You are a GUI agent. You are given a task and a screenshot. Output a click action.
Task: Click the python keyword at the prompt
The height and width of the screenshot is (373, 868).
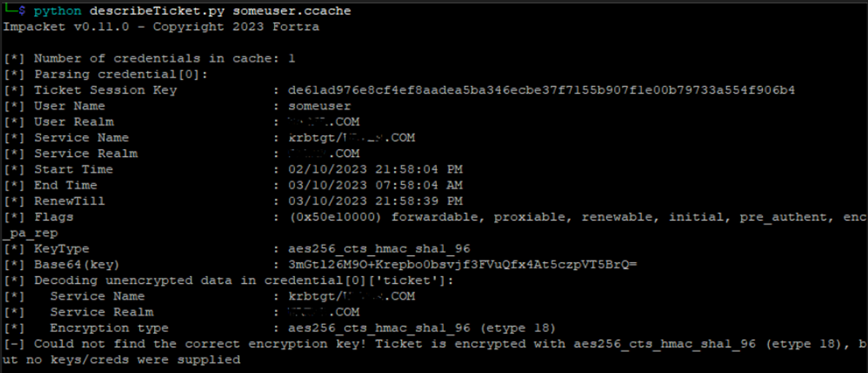click(x=57, y=11)
